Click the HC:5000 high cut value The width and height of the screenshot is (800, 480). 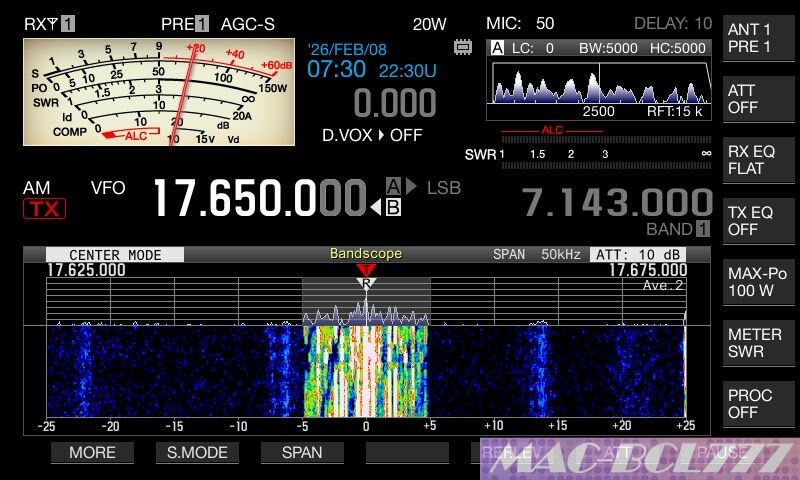pyautogui.click(x=678, y=48)
